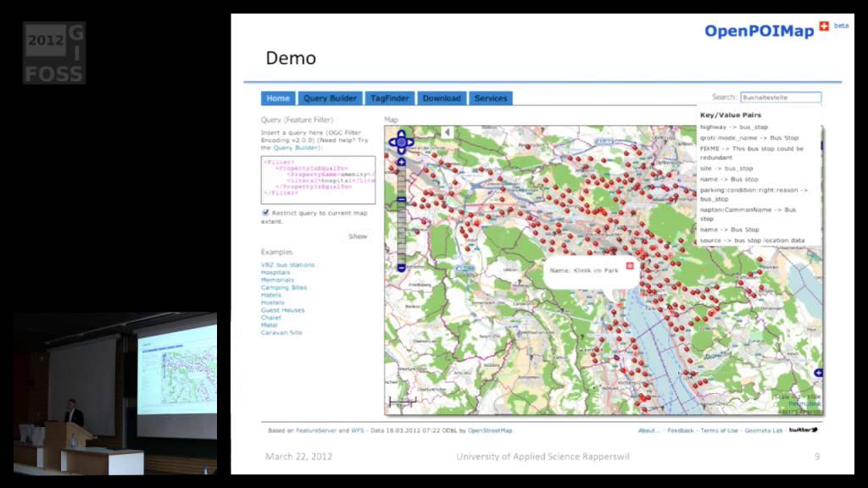
Task: Pan the map left with arrow
Action: click(x=393, y=142)
